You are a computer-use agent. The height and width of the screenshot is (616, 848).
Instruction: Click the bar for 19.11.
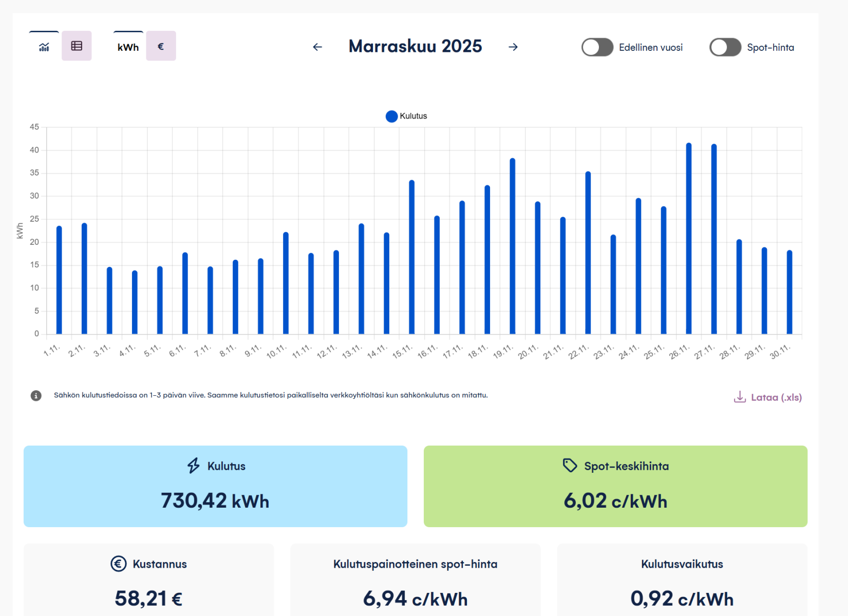coord(513,246)
